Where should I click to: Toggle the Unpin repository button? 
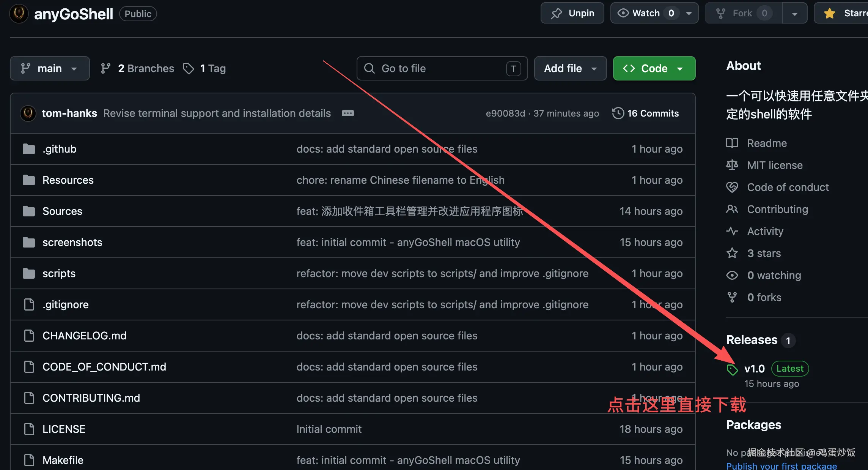point(572,13)
